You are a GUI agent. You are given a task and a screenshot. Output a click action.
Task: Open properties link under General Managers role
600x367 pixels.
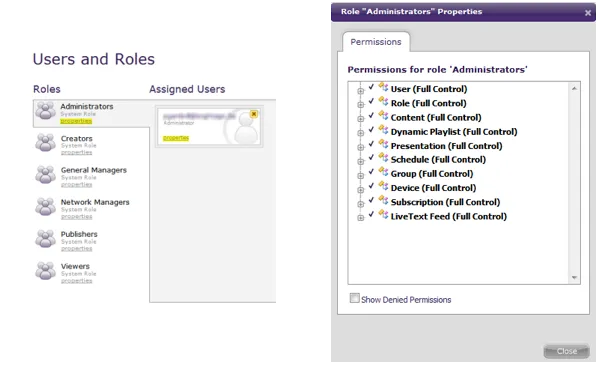pyautogui.click(x=77, y=184)
